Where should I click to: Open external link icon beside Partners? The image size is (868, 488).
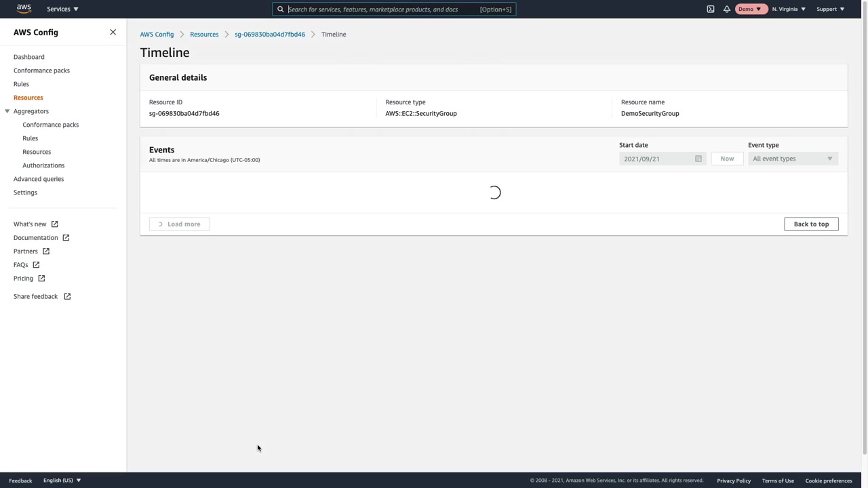click(x=46, y=251)
